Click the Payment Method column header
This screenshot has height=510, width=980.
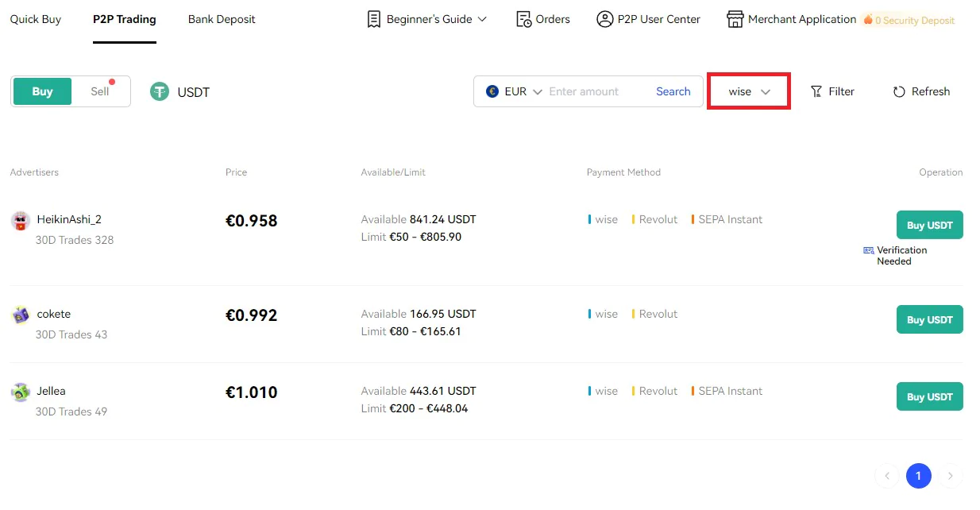[x=623, y=172]
